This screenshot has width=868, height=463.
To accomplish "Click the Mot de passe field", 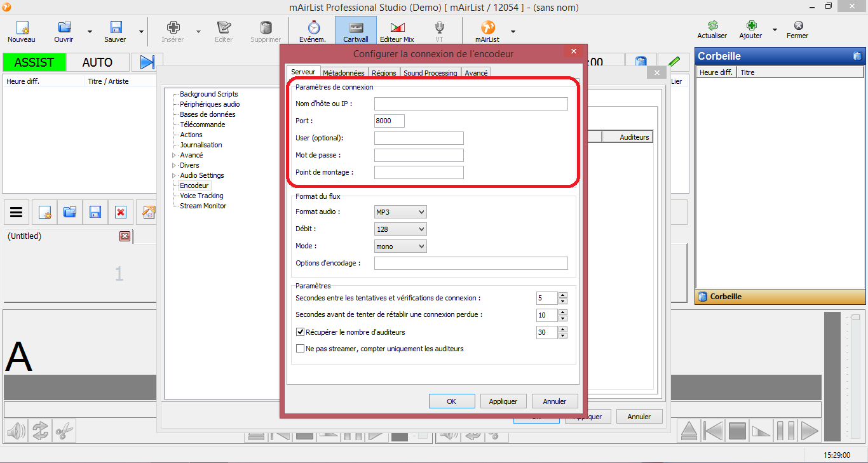I will point(419,155).
